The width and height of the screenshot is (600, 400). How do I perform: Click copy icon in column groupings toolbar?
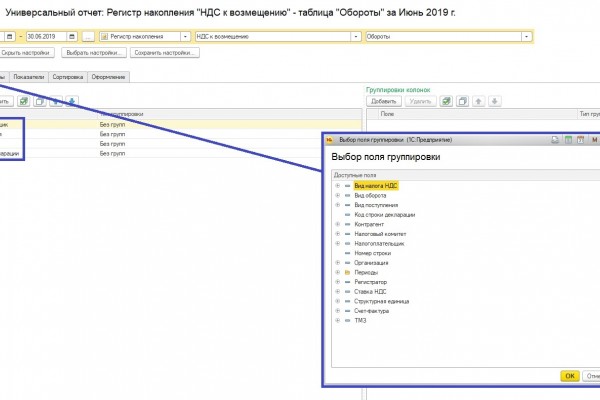pos(462,101)
